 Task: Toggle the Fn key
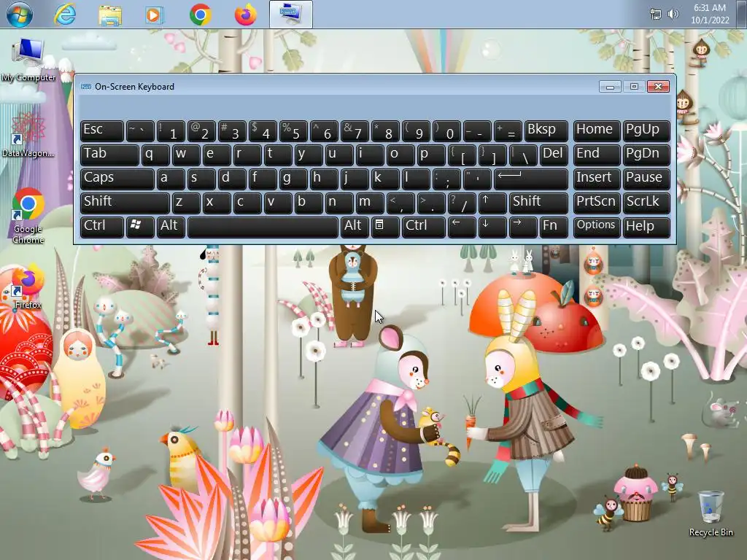[x=554, y=227]
